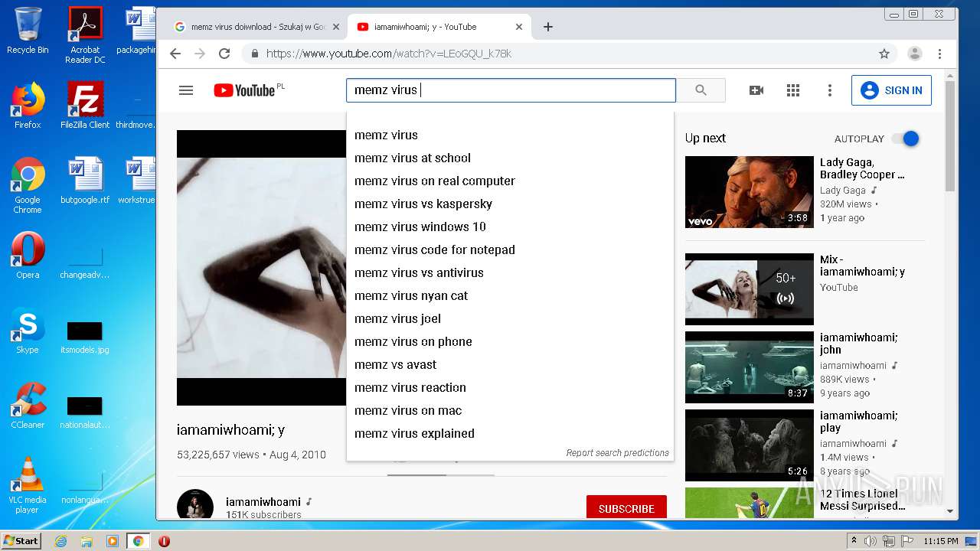
Task: Launch Internet Explorer from the taskbar
Action: tap(60, 541)
